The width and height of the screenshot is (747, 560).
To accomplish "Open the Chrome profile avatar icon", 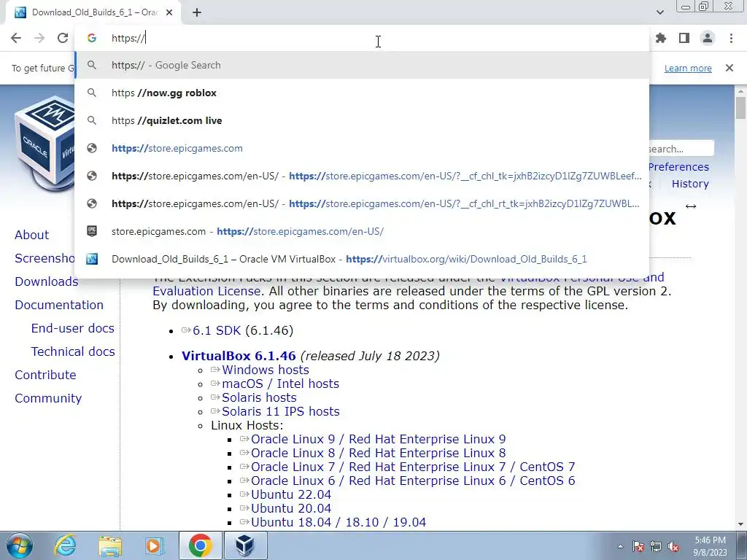I will (708, 38).
